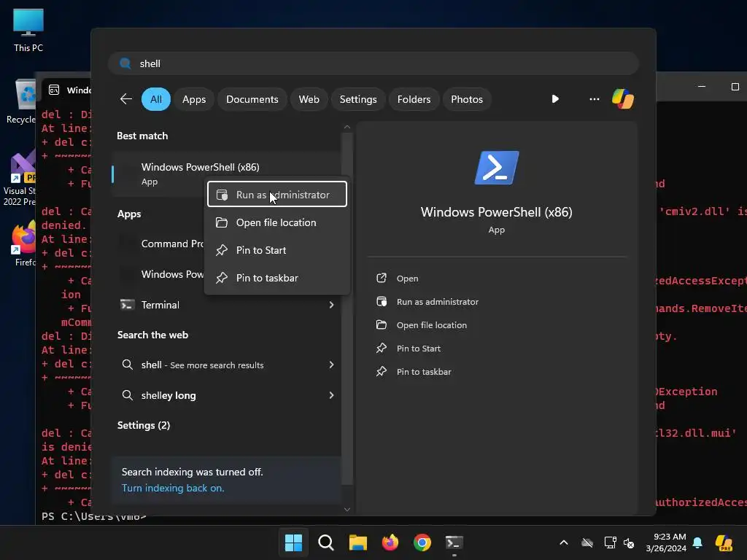This screenshot has width=747, height=560.
Task: Switch to the Folders filter tab
Action: click(x=414, y=99)
